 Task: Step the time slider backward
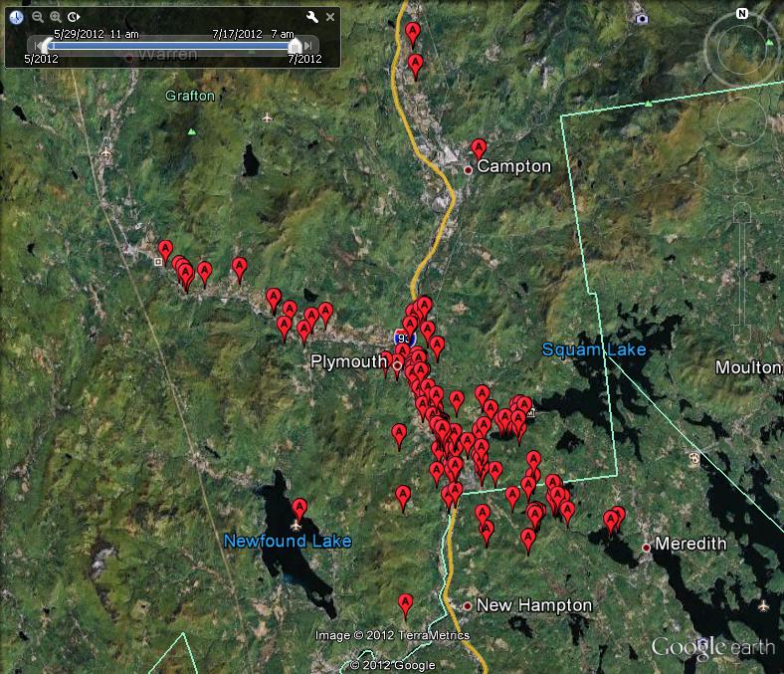[x=37, y=46]
